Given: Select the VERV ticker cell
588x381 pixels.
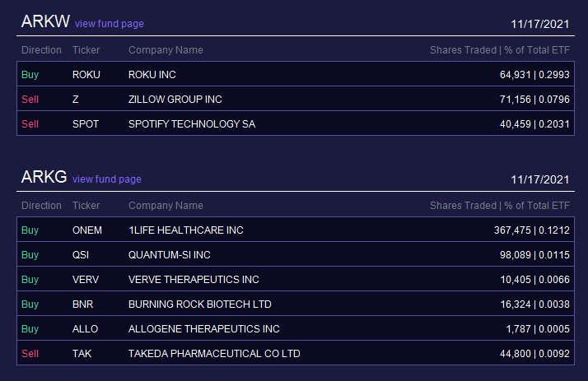Looking at the screenshot, I should click(86, 280).
